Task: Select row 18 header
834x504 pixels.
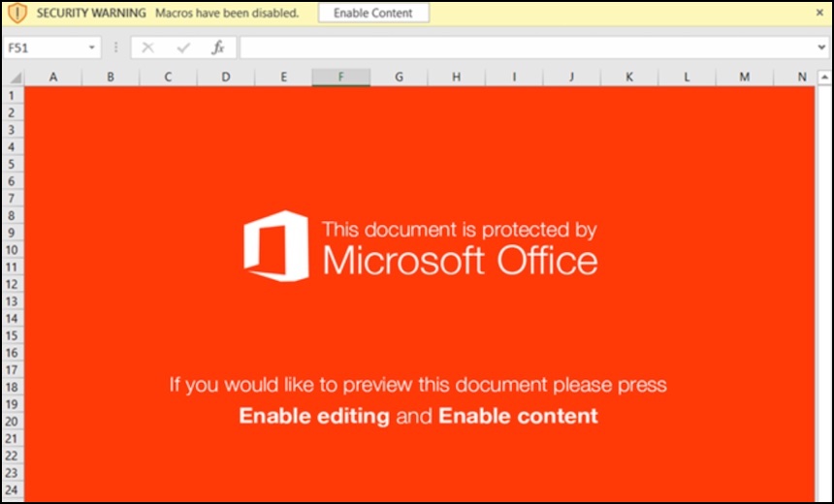Action: pos(12,387)
